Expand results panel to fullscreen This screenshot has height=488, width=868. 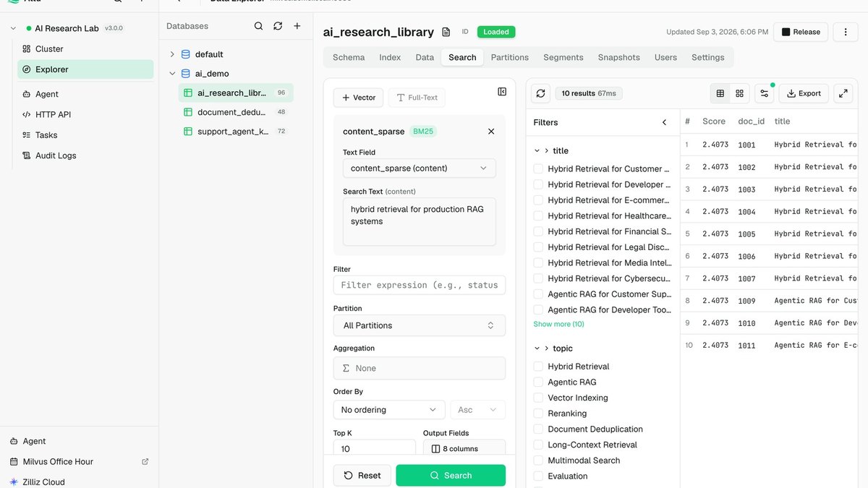(843, 93)
